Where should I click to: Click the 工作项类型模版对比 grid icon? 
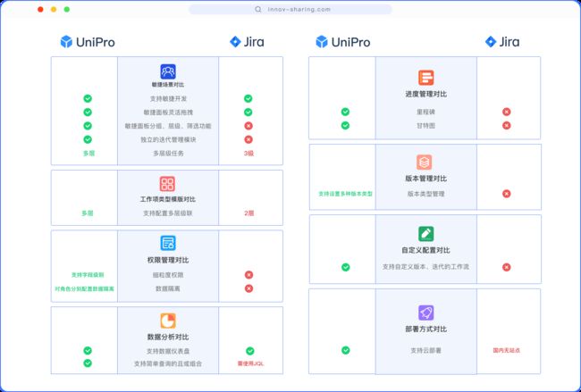pyautogui.click(x=167, y=184)
